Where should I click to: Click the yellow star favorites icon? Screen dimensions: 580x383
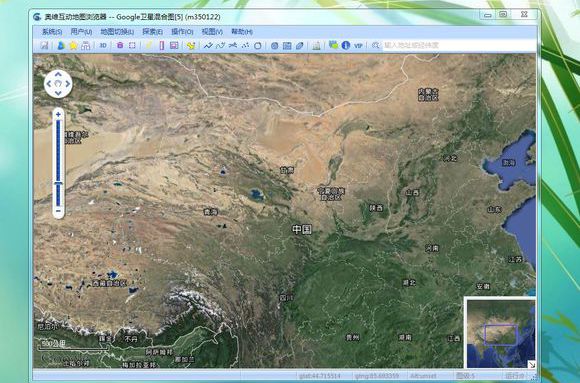tap(74, 46)
